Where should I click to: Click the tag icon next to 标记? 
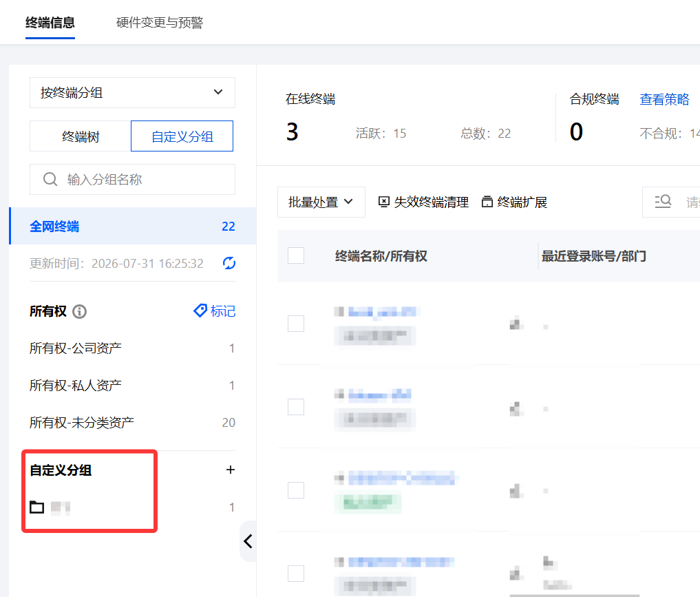pos(200,311)
